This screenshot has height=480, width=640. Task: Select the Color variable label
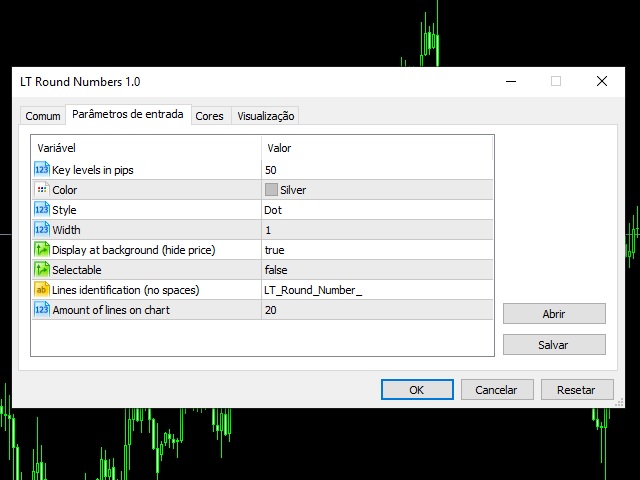coord(64,190)
